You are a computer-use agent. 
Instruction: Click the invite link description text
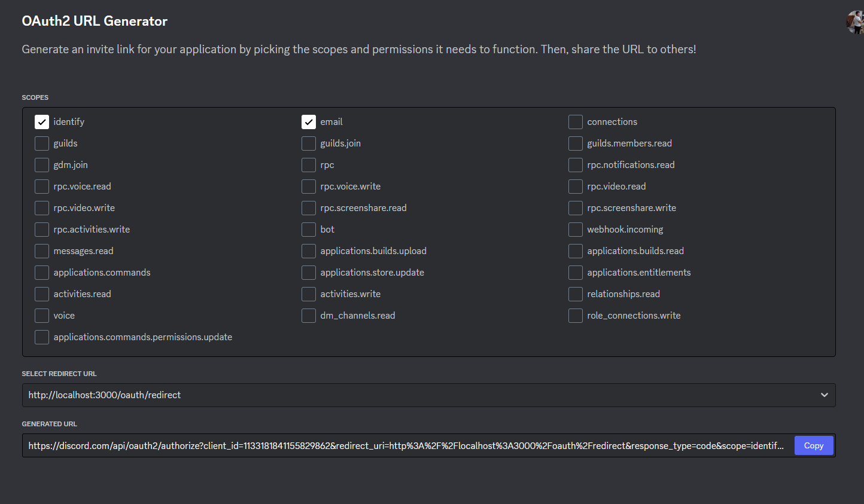(x=359, y=49)
